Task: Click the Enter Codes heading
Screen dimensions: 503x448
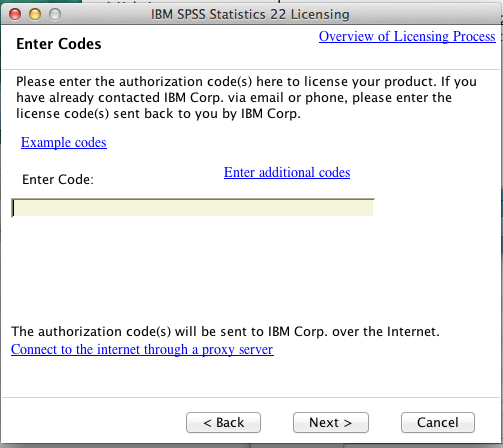Action: [x=59, y=44]
